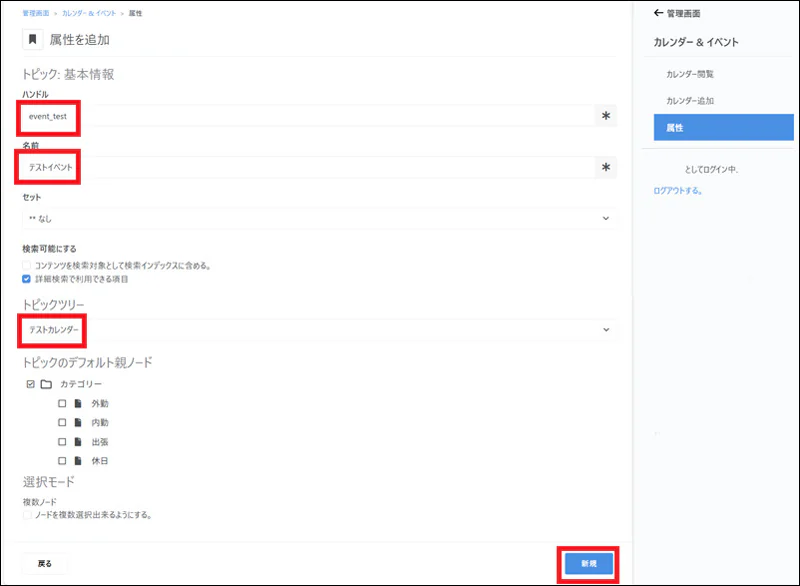Image resolution: width=800 pixels, height=586 pixels.
Task: Click the asterisk icon in 名前 field
Action: coord(606,167)
